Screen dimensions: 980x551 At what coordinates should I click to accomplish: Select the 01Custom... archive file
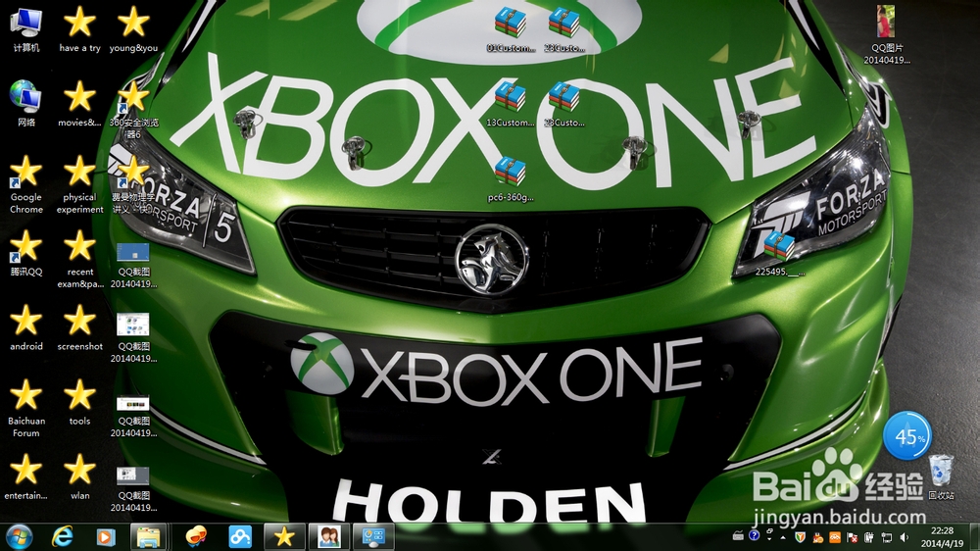(x=511, y=29)
